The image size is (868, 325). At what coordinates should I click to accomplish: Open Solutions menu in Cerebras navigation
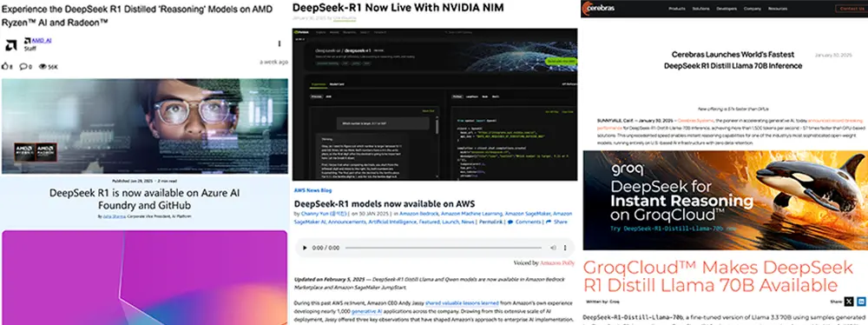[x=700, y=9]
